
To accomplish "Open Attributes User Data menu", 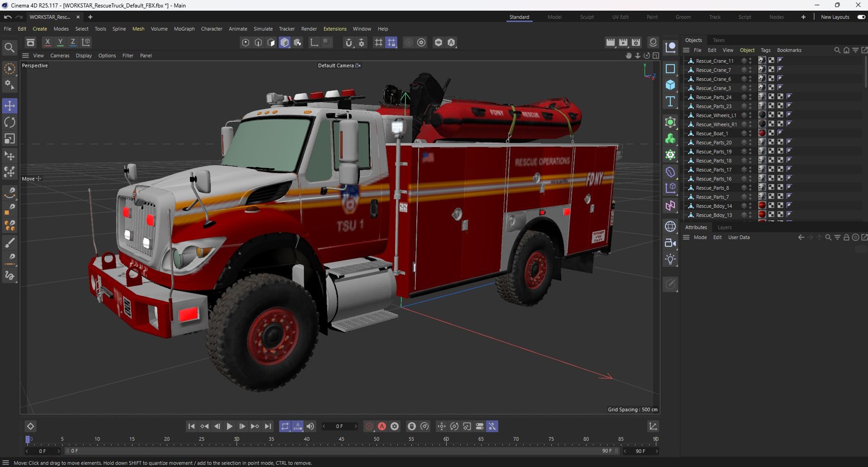I will (739, 238).
